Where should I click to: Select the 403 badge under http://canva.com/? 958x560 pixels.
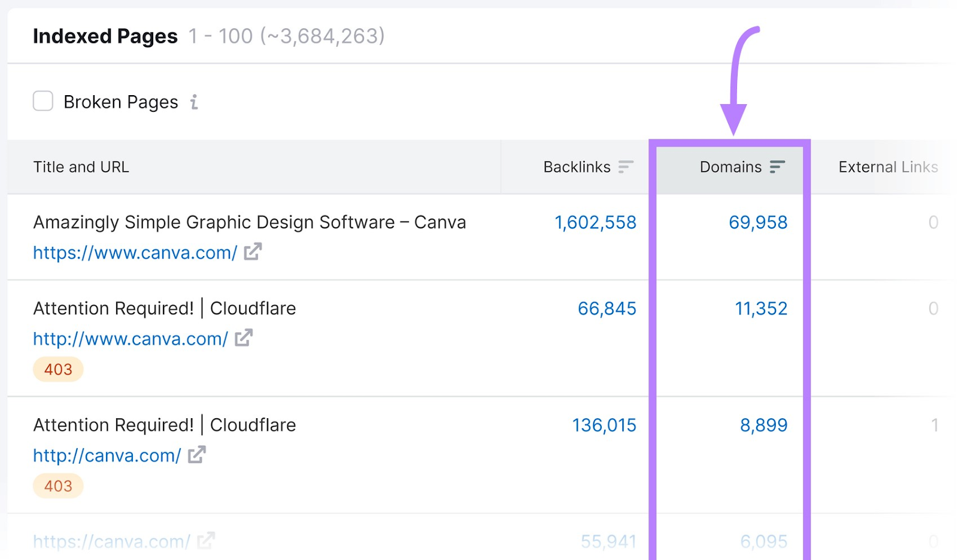tap(58, 486)
